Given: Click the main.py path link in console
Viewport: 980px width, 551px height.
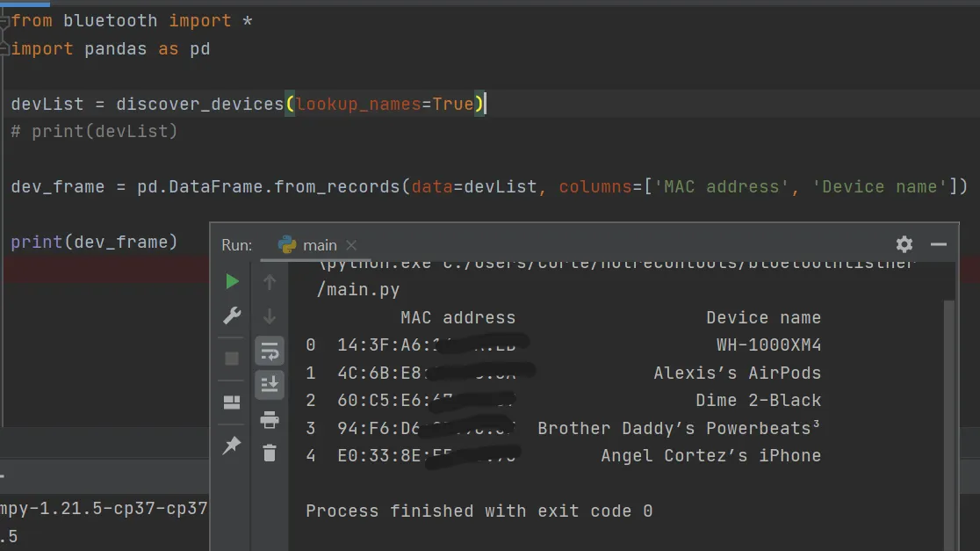Looking at the screenshot, I should click(x=358, y=290).
